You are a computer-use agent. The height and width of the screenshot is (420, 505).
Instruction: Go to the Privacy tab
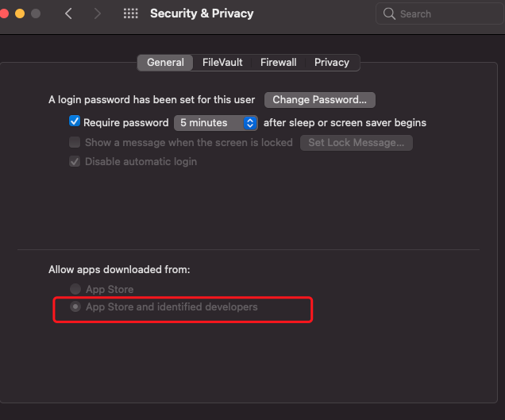[332, 62]
